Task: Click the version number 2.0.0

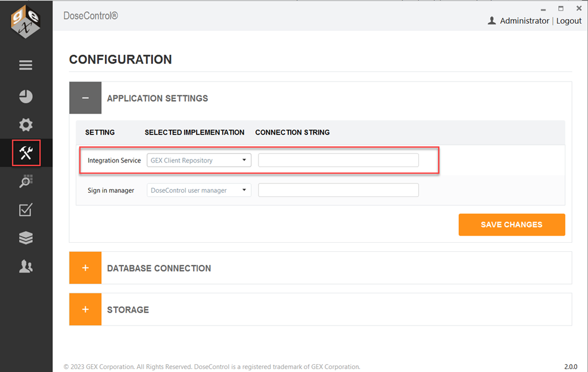Action: [x=571, y=367]
